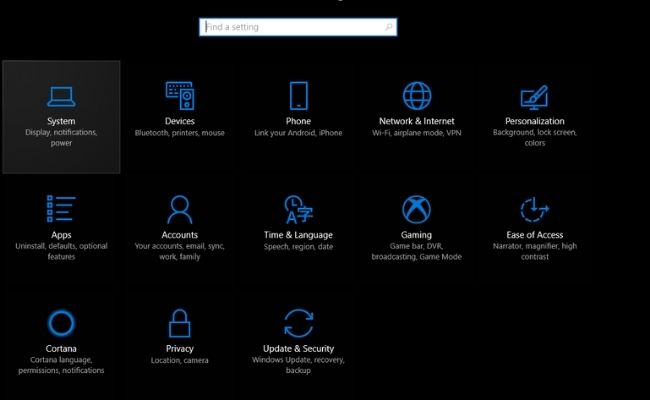Click the Network & Internet label
650x400 pixels.
point(417,121)
